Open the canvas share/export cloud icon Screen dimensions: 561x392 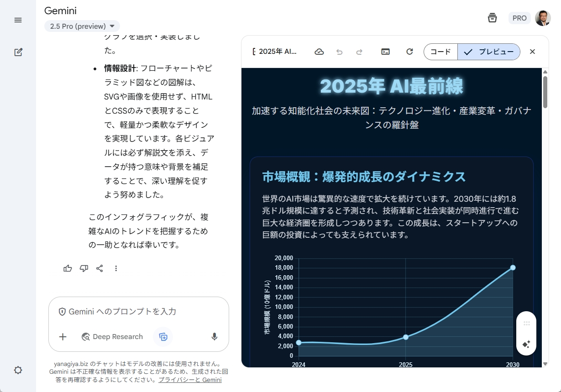(x=319, y=52)
